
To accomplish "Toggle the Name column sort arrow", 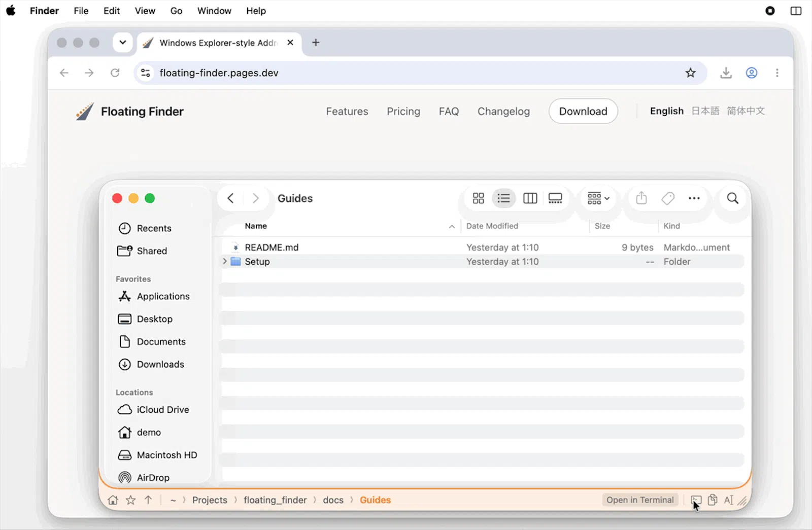I will point(452,227).
